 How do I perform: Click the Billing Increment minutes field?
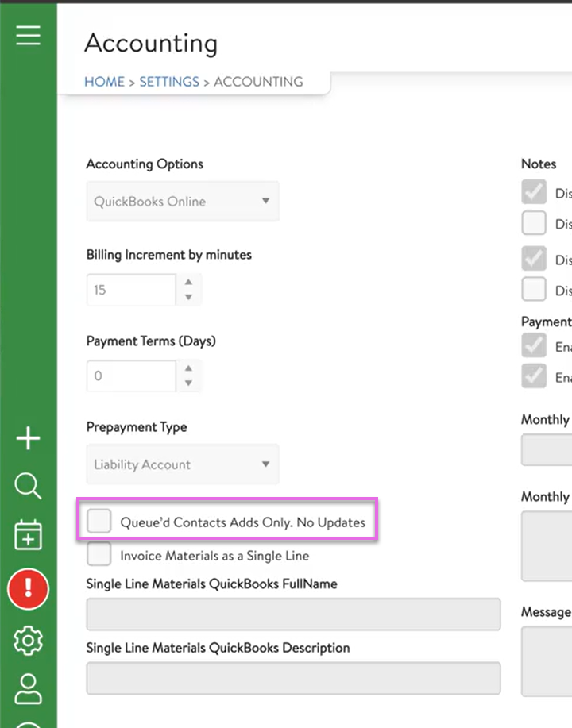coord(131,290)
